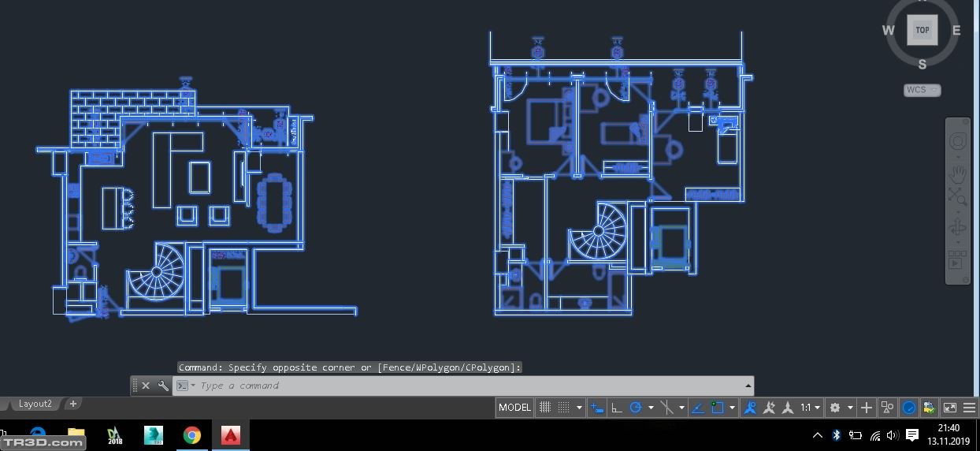Click the command line customize wrench icon
The width and height of the screenshot is (980, 451).
pyautogui.click(x=163, y=386)
